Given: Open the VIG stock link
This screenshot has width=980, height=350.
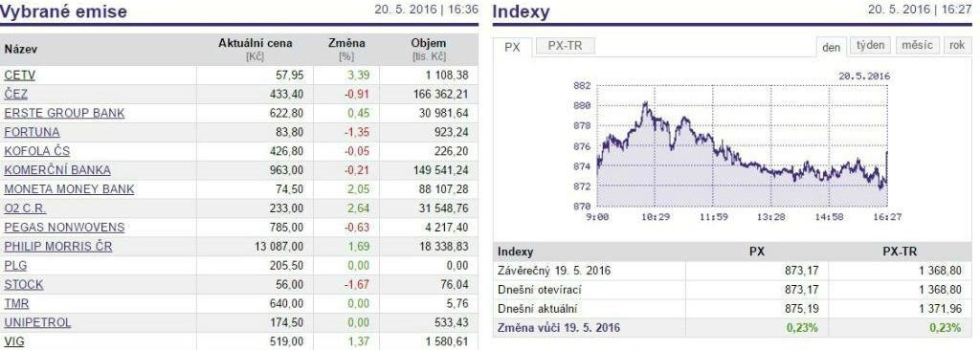Looking at the screenshot, I should pos(13,342).
